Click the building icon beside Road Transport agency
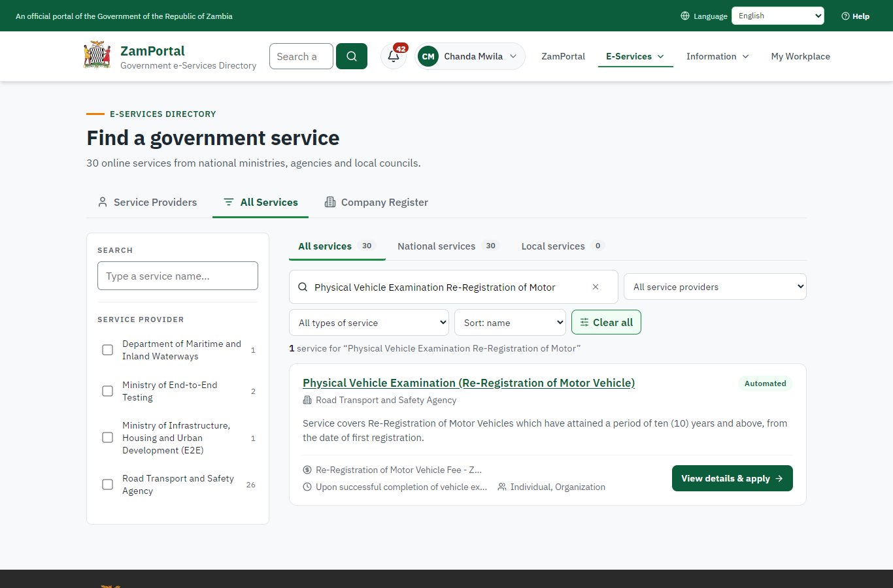 click(307, 400)
